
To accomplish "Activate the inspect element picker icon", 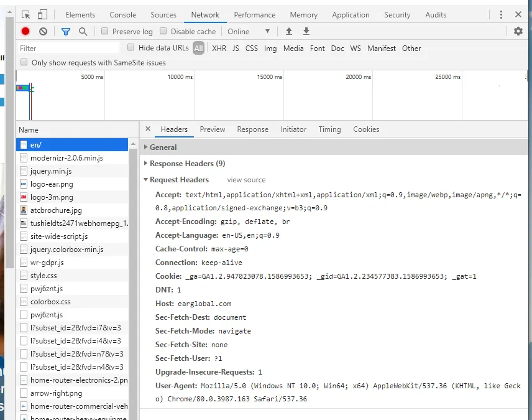I will [x=25, y=14].
